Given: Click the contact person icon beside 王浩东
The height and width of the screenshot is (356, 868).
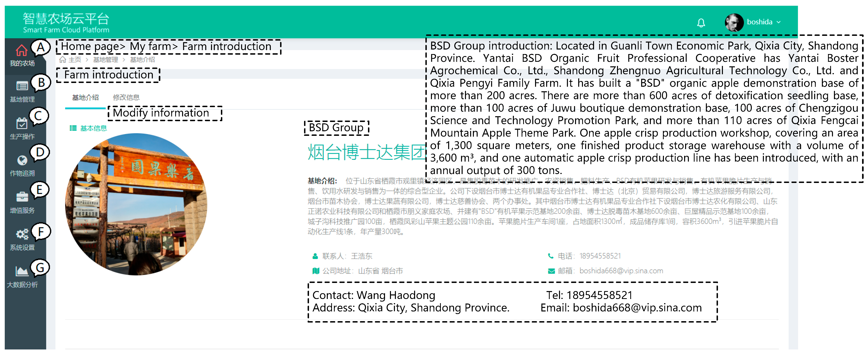Looking at the screenshot, I should click(x=315, y=256).
